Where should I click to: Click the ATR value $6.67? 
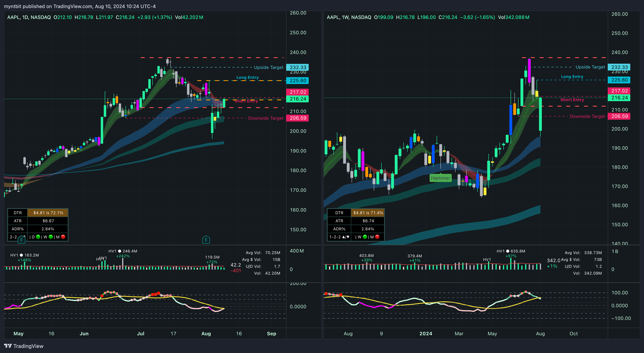tap(48, 221)
